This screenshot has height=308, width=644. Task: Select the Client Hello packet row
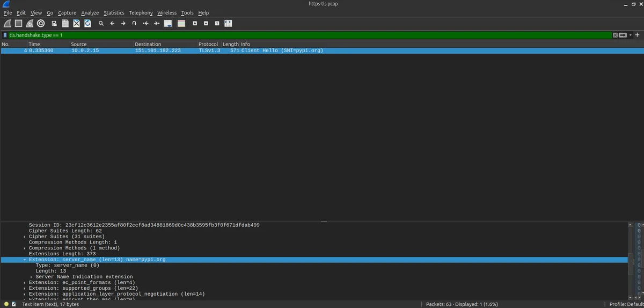pyautogui.click(x=322, y=51)
